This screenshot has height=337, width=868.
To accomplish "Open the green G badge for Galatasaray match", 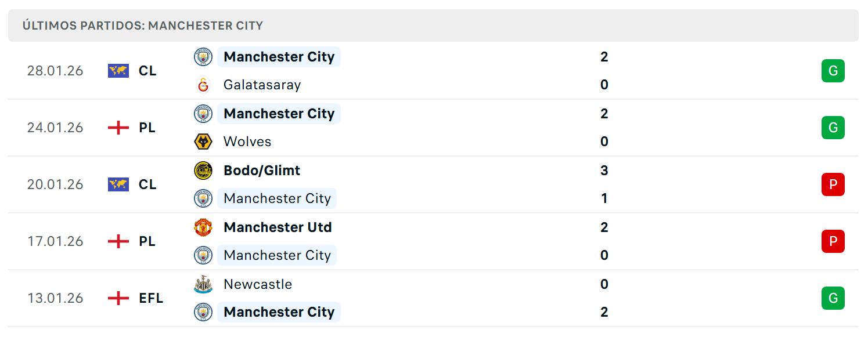I will (x=833, y=71).
